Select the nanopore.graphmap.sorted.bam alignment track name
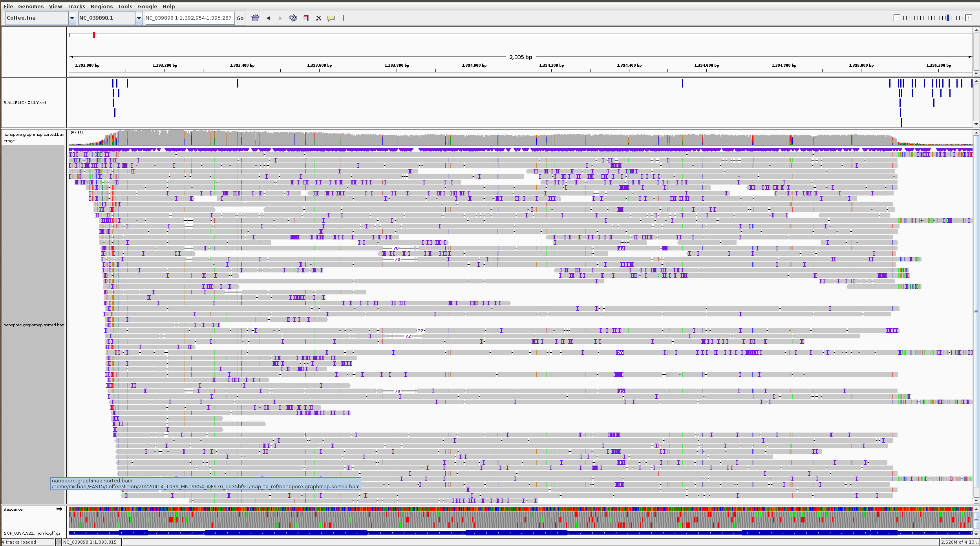 [x=34, y=325]
